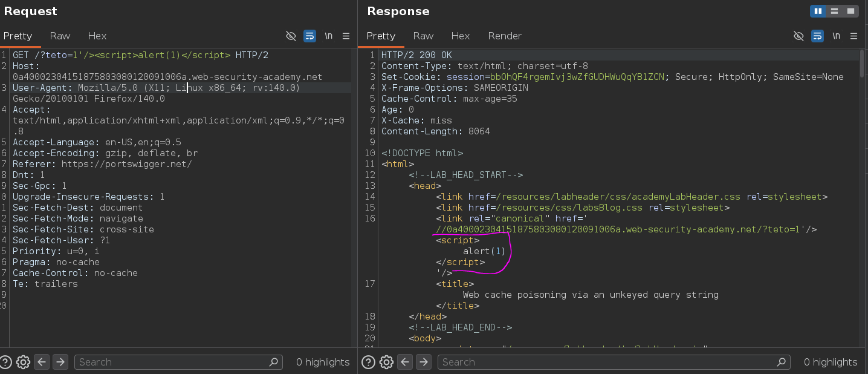868x374 pixels.
Task: Click the Sec-Fetch-Dest header line
Action: (78, 208)
